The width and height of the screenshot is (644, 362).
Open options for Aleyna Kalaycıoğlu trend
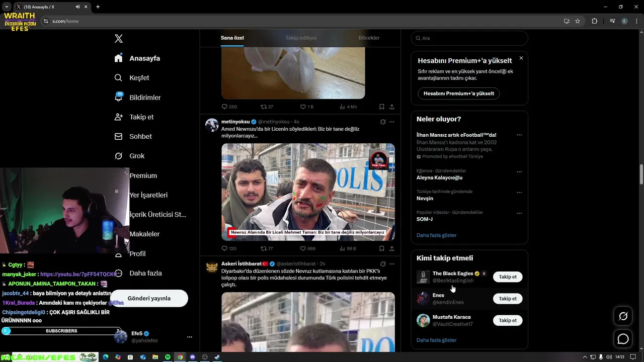click(x=519, y=171)
